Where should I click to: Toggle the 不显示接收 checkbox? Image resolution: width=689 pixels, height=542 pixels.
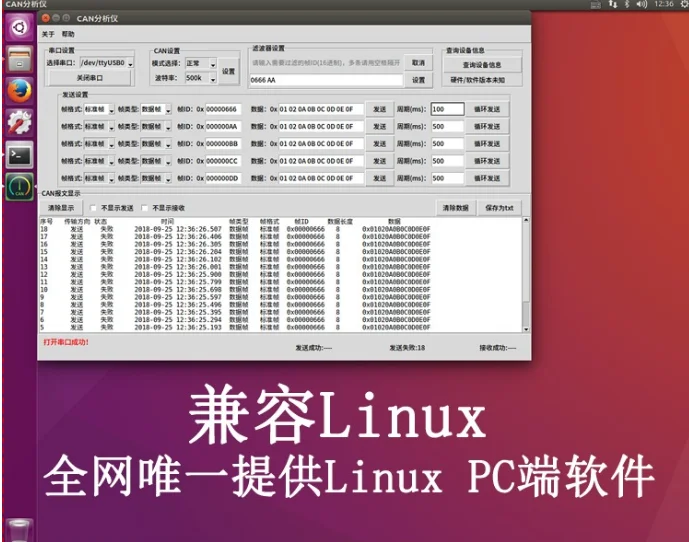tap(145, 208)
